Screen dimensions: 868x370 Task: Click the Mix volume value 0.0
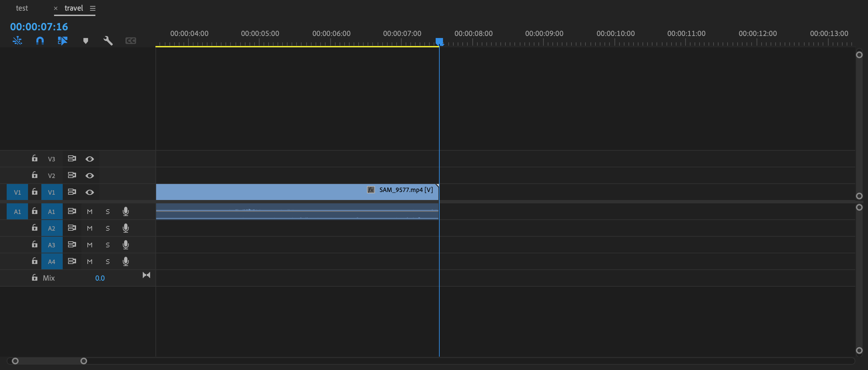point(100,278)
